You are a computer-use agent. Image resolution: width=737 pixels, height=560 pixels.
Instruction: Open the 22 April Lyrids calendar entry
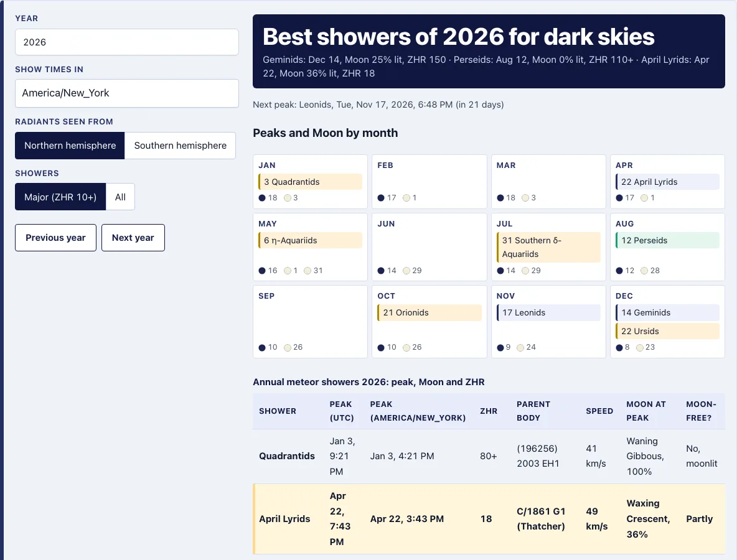(x=667, y=182)
